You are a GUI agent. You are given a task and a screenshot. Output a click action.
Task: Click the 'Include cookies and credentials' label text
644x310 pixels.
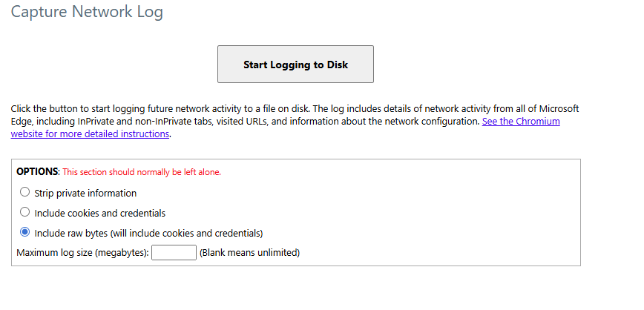[100, 213]
